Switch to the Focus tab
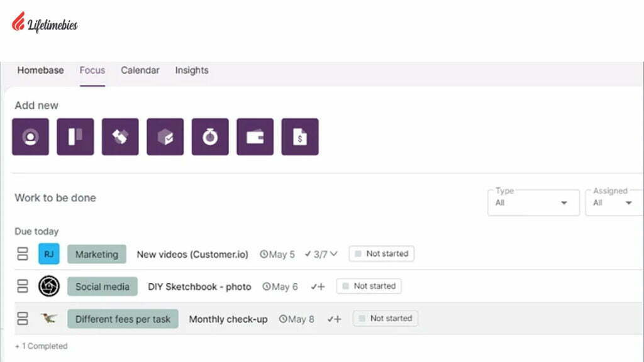 click(x=92, y=70)
